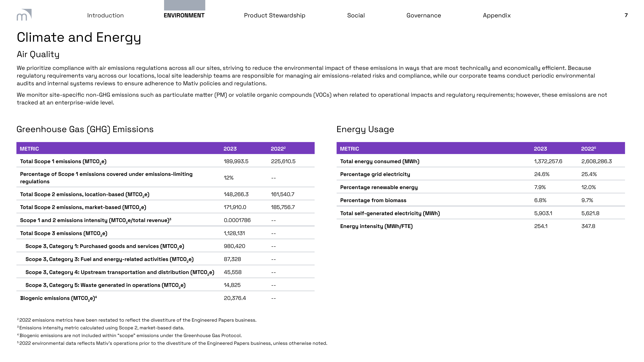Image resolution: width=644 pixels, height=362 pixels.
Task: Select the ENVIRONMENT tab
Action: point(184,15)
